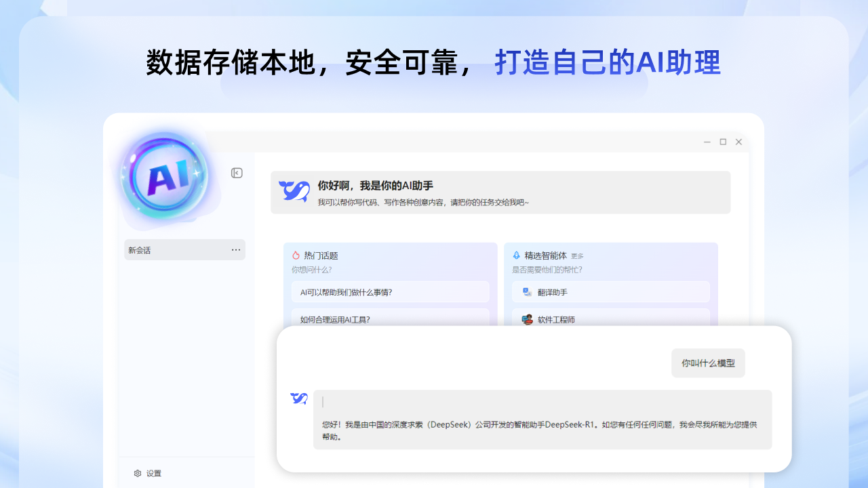Click the 你好啊 greeting banner card
This screenshot has width=868, height=488.
click(x=500, y=192)
